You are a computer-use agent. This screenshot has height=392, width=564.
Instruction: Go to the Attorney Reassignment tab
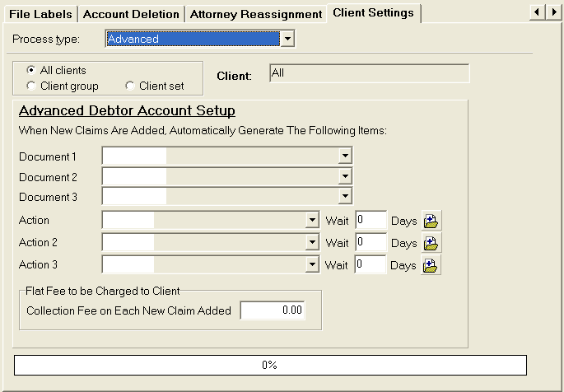coord(255,14)
